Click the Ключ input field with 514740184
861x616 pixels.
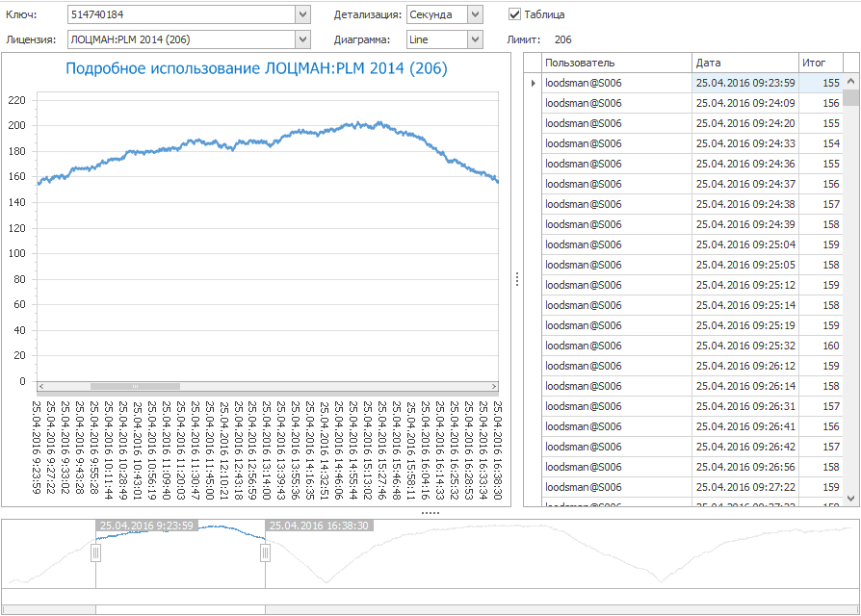pos(181,14)
